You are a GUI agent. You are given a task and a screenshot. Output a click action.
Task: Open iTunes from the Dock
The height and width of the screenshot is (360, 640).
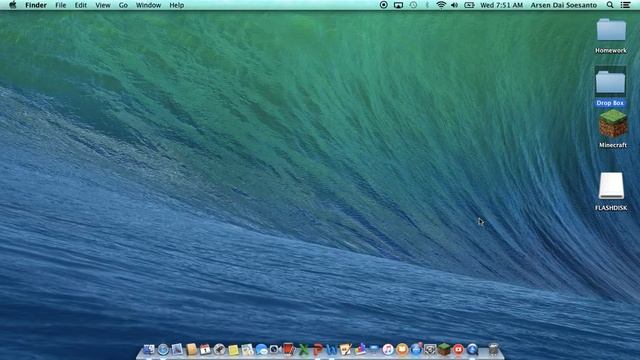click(388, 349)
